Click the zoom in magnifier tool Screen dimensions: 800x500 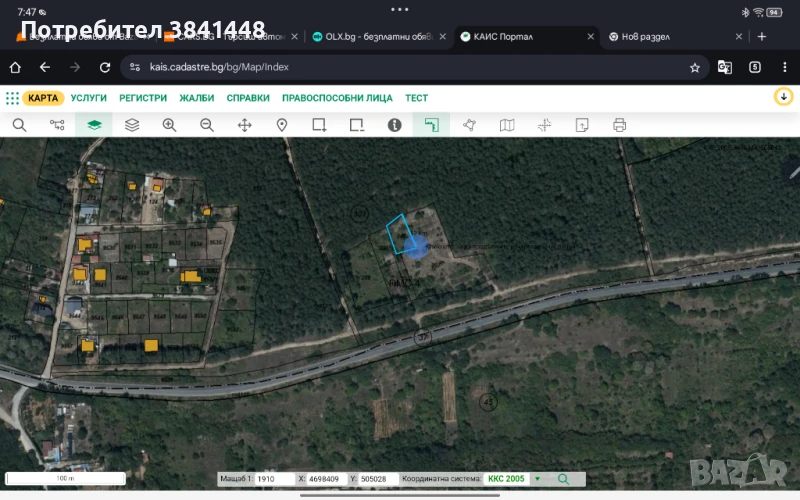169,125
